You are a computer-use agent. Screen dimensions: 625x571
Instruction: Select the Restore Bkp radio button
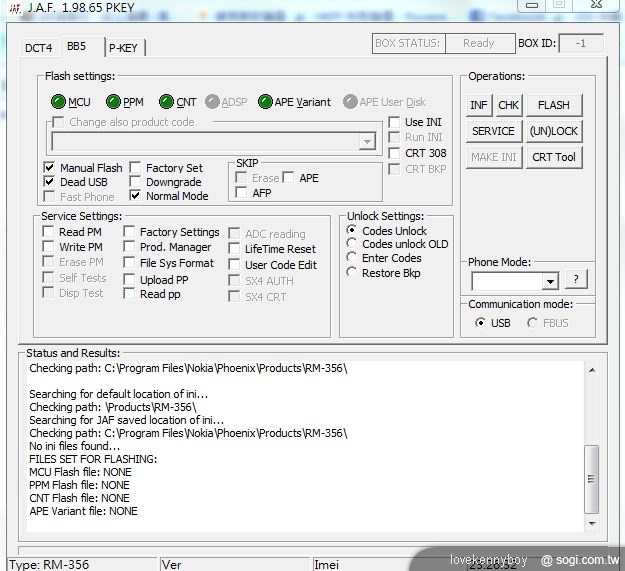tap(351, 272)
